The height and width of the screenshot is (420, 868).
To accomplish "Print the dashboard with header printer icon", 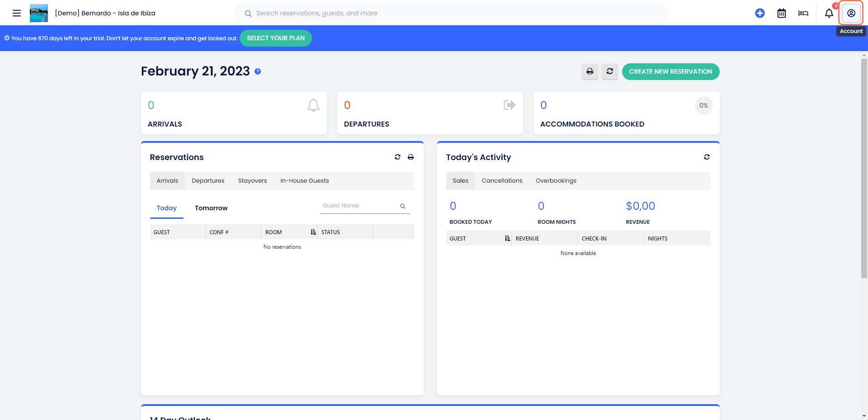I will (590, 71).
